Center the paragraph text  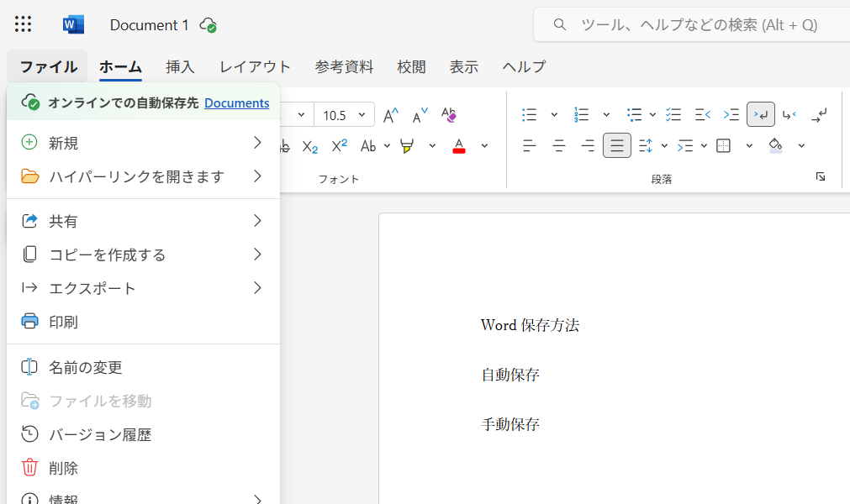click(x=559, y=145)
